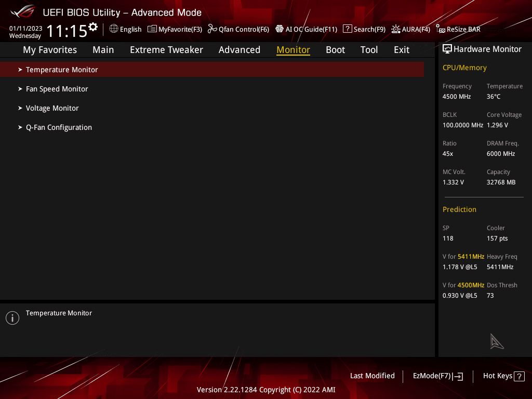
Task: Expand Q-Fan Configuration arrow
Action: click(x=20, y=127)
